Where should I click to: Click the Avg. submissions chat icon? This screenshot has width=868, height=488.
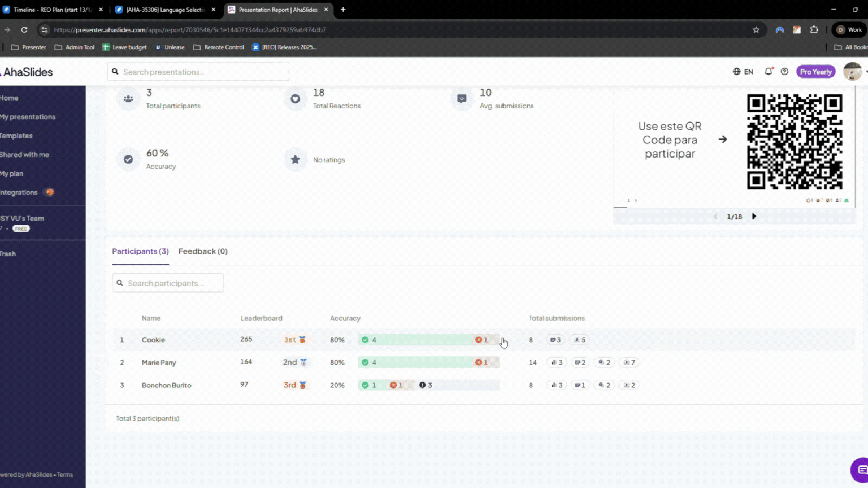pos(462,99)
